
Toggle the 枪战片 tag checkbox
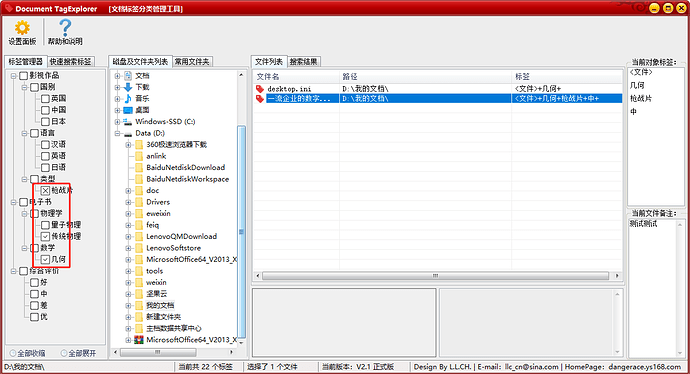(45, 191)
